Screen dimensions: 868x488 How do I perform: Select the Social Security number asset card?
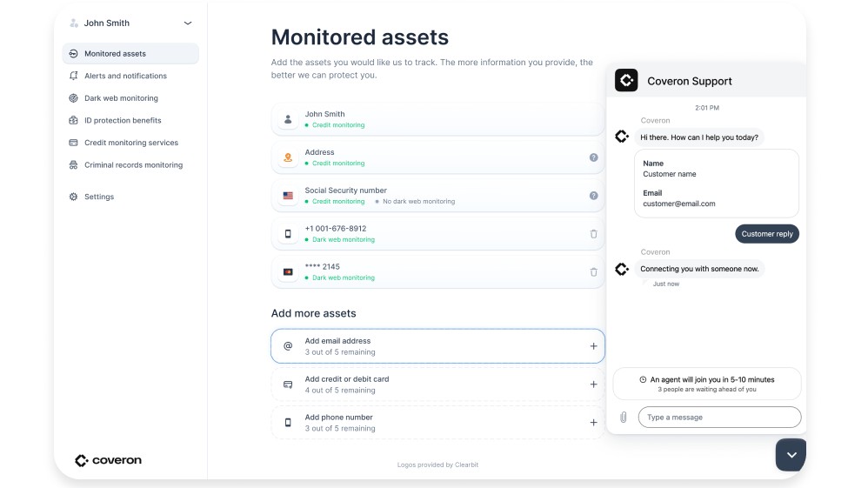(437, 196)
